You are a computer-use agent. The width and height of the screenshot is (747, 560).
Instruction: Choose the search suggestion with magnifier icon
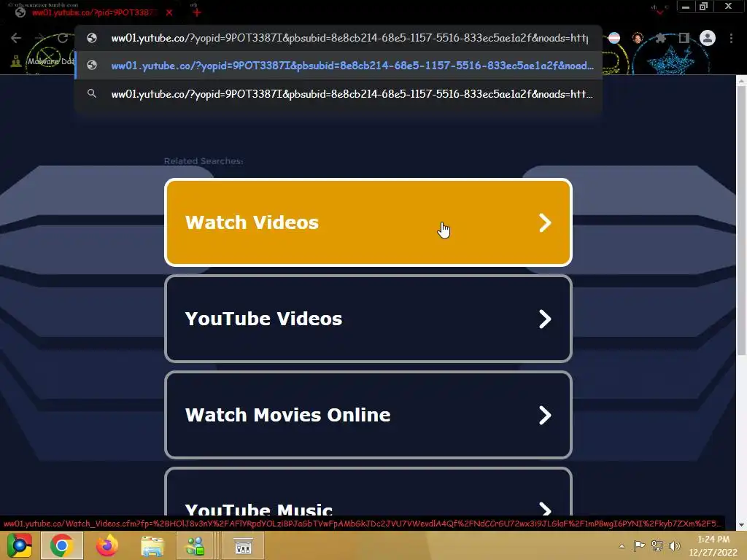pos(338,94)
